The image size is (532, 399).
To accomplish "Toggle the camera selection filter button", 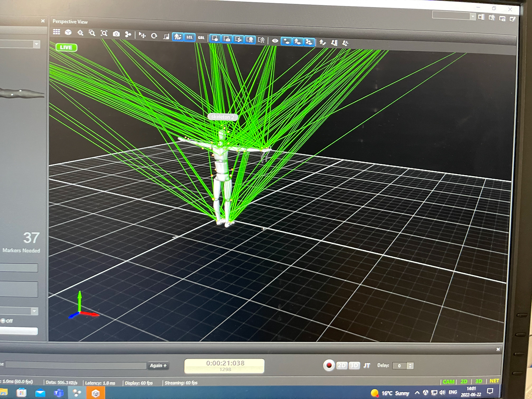I will click(x=227, y=39).
